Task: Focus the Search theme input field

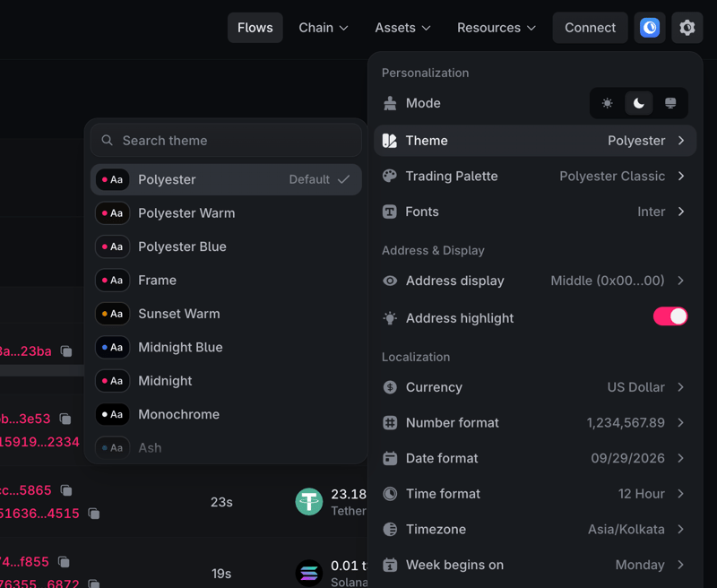Action: click(x=227, y=141)
